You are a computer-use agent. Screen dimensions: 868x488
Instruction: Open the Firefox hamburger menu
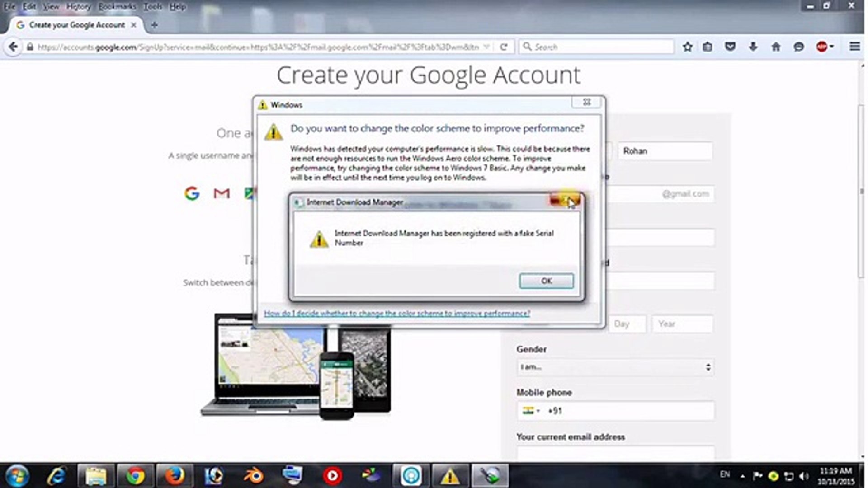pyautogui.click(x=854, y=47)
